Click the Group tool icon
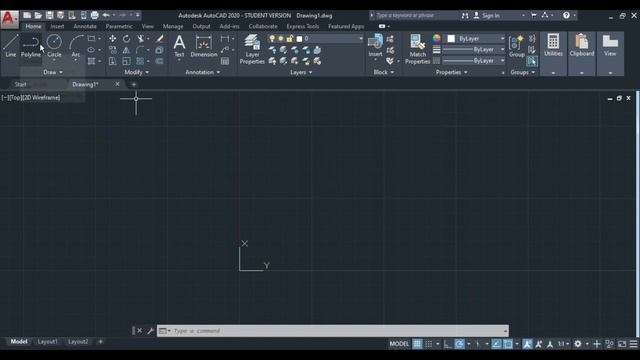 pyautogui.click(x=517, y=46)
